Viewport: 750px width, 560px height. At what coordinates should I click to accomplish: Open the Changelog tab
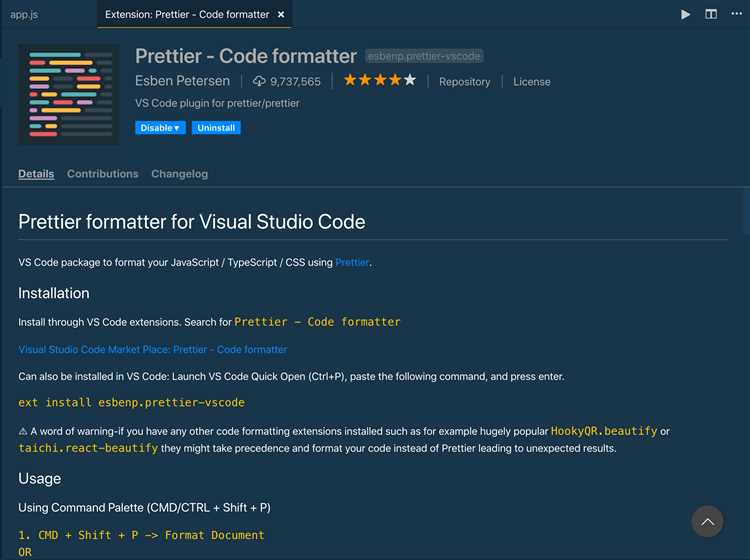[179, 174]
